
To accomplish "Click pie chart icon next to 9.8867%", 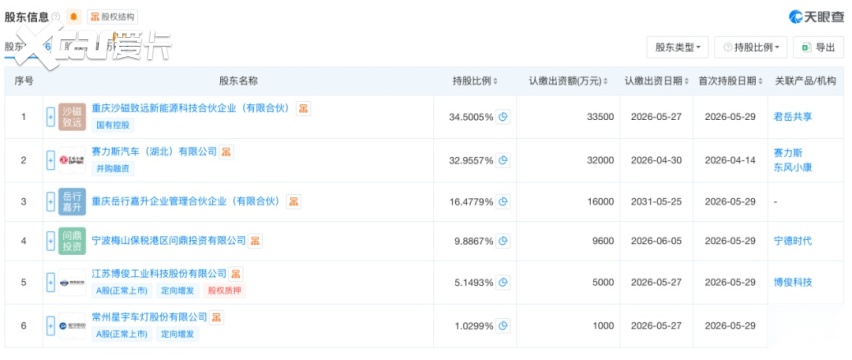I will pyautogui.click(x=503, y=241).
